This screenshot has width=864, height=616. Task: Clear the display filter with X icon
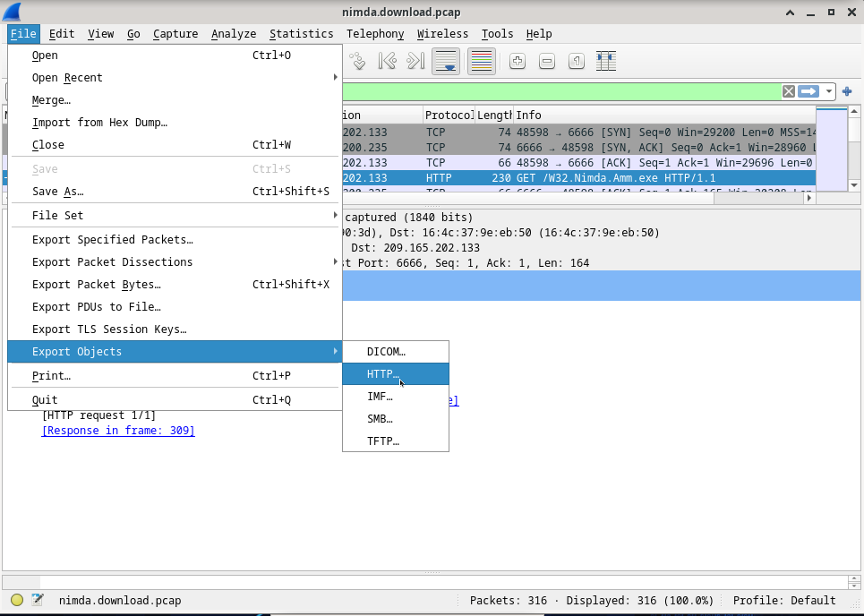tap(789, 91)
